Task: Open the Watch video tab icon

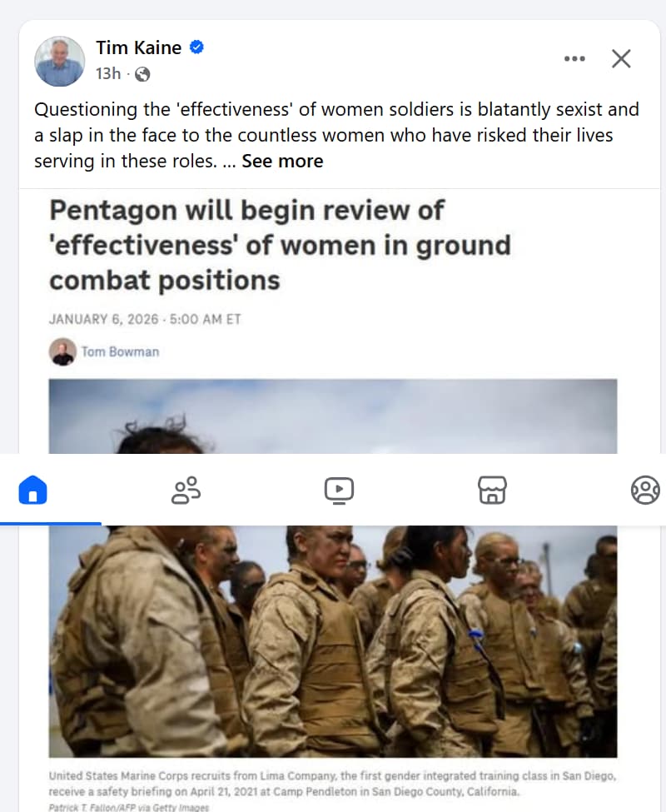Action: 339,491
